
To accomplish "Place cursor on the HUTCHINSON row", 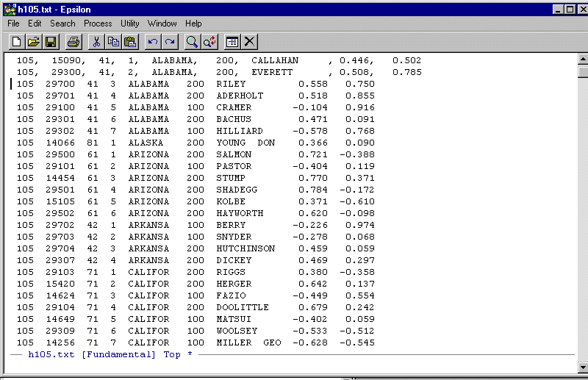I will click(x=245, y=248).
